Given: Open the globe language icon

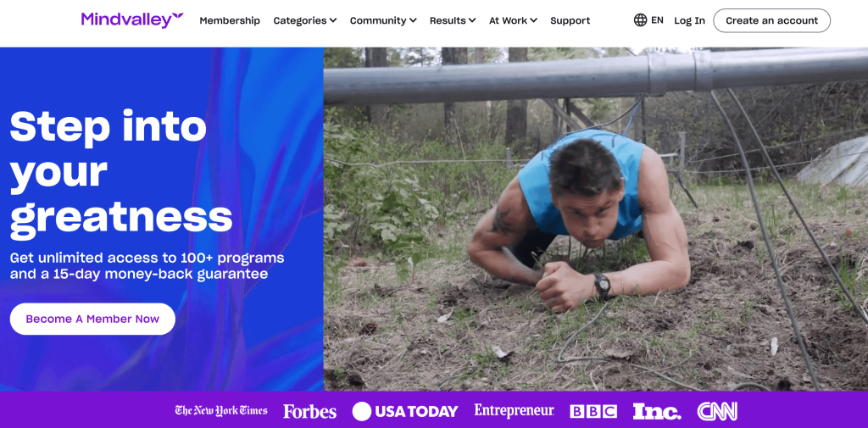Looking at the screenshot, I should point(641,20).
